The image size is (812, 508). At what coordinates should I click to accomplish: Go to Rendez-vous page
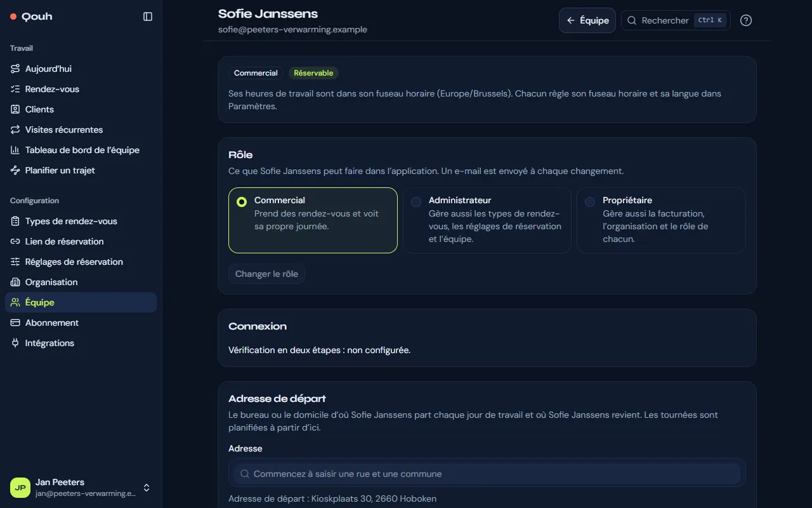click(81, 89)
